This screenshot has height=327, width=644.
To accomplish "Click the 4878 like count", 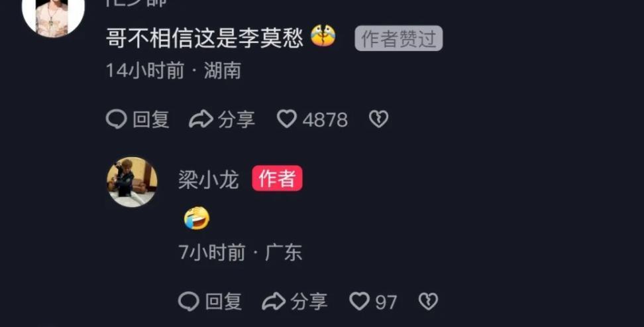I will point(325,120).
